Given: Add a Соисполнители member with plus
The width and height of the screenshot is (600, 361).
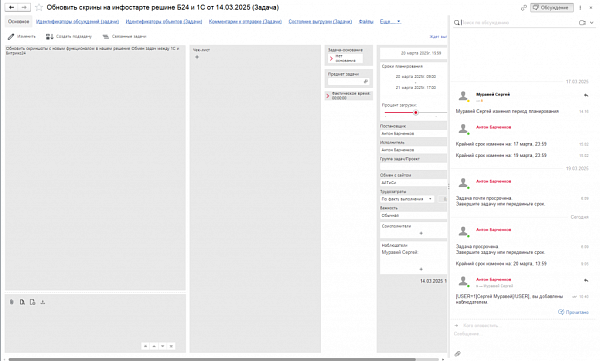Looking at the screenshot, I should click(x=421, y=233).
